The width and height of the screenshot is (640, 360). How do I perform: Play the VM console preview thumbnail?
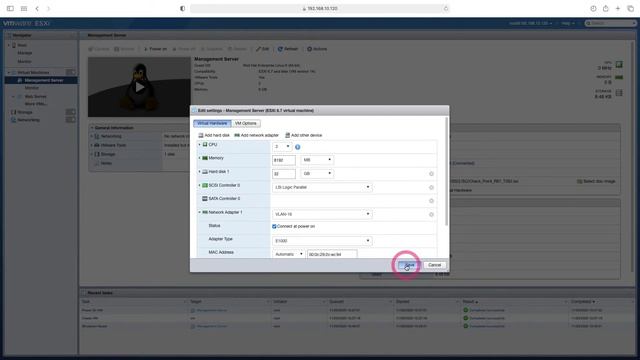(x=140, y=87)
